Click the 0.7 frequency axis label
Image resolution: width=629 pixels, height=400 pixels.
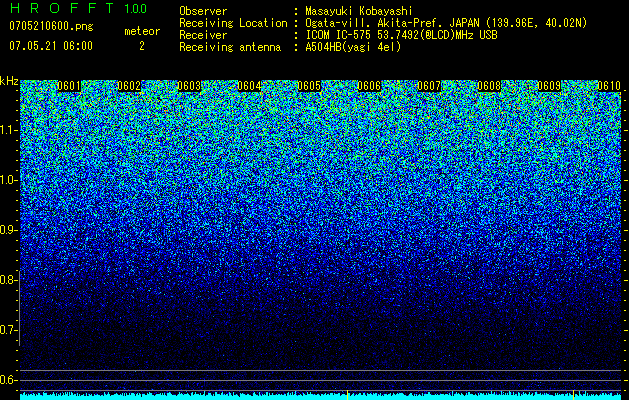click(7, 330)
